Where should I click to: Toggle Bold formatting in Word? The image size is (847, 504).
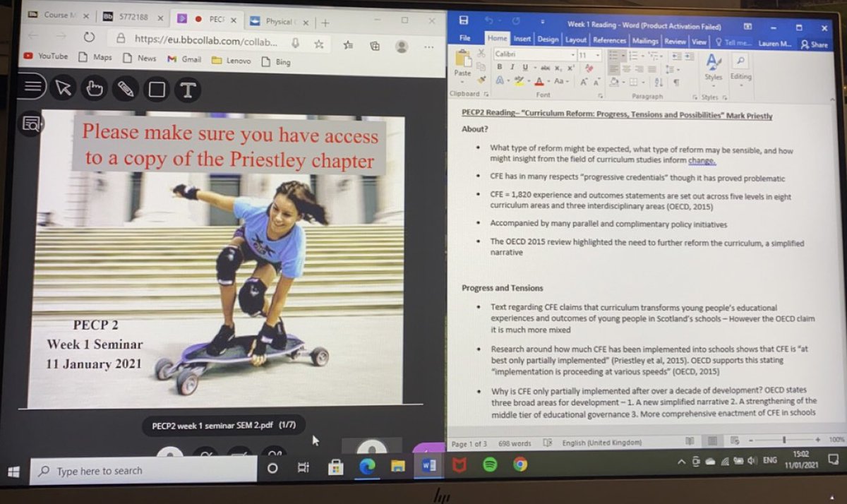(x=500, y=67)
